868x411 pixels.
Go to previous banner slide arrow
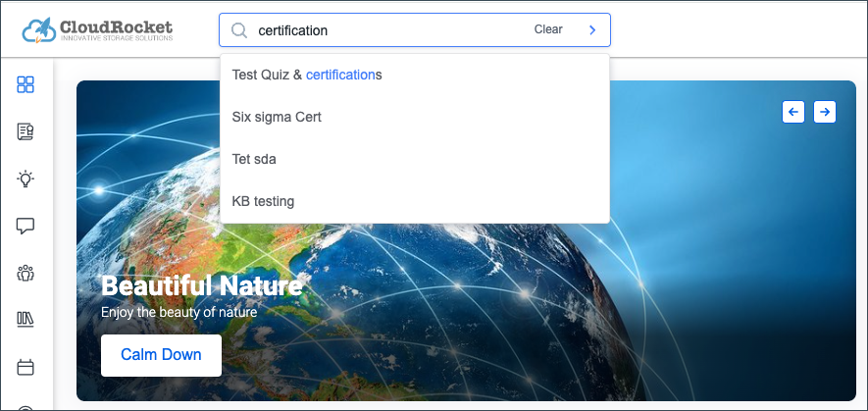click(792, 112)
